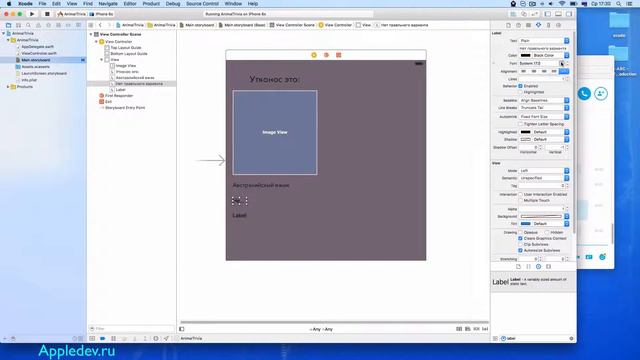The height and width of the screenshot is (360, 640).
Task: Select Image View placeholder on canvas
Action: click(275, 132)
